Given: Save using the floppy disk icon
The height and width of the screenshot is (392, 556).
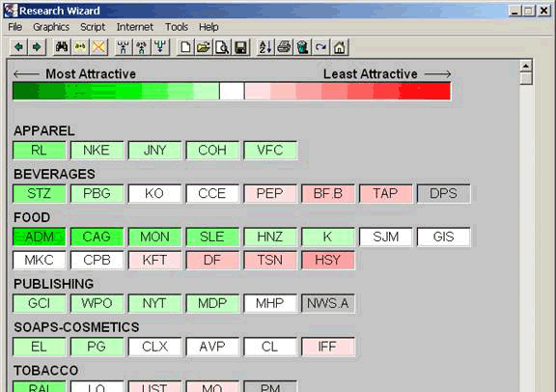Looking at the screenshot, I should coord(240,47).
